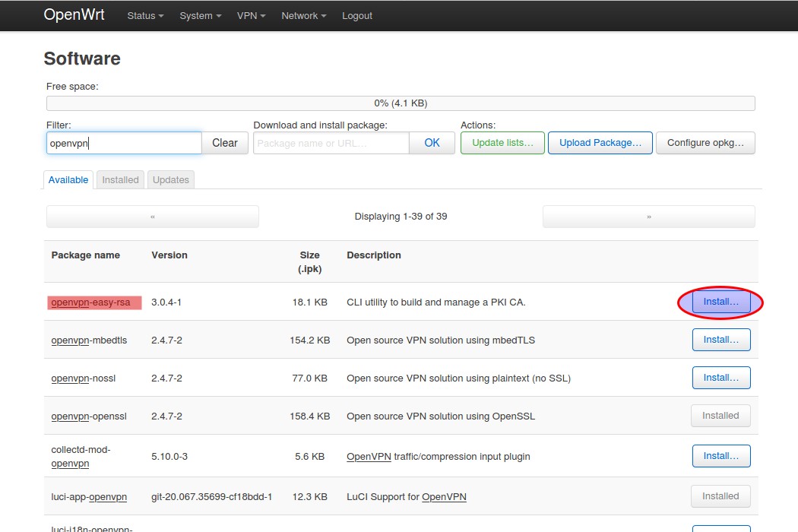This screenshot has height=532, width=798.
Task: Switch to the Available tab
Action: 68,179
